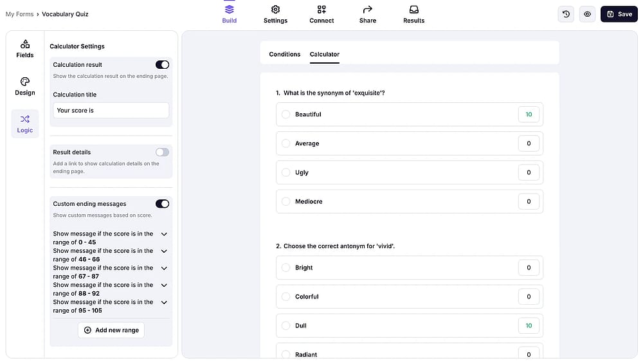Click the revision history clock icon
Screen dimensions: 643x364
(566, 14)
